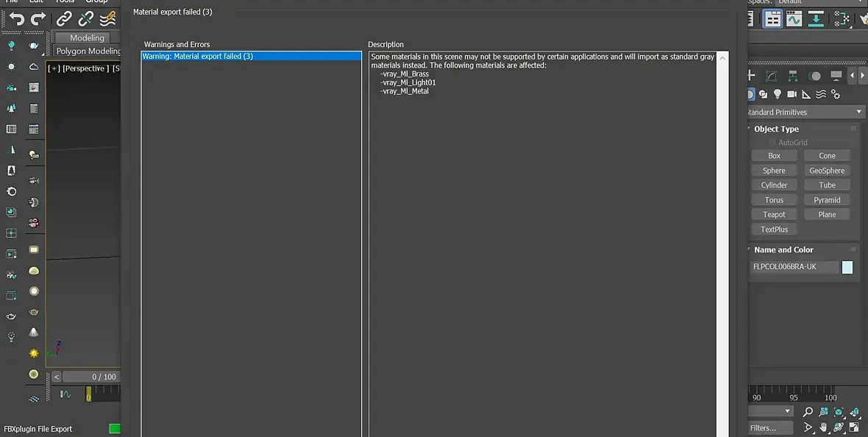Screen dimensions: 868x437
Task: Select the Lights category icon
Action: [x=778, y=94]
